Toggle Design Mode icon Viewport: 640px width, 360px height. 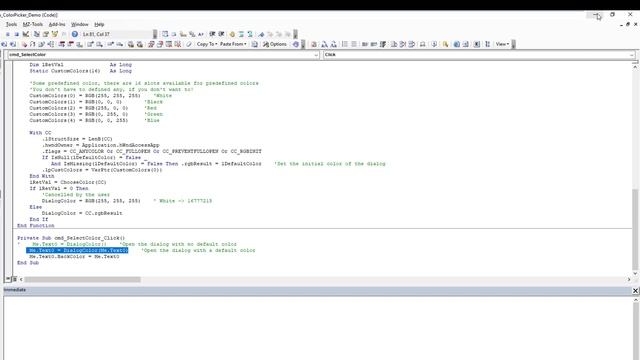(x=26, y=34)
